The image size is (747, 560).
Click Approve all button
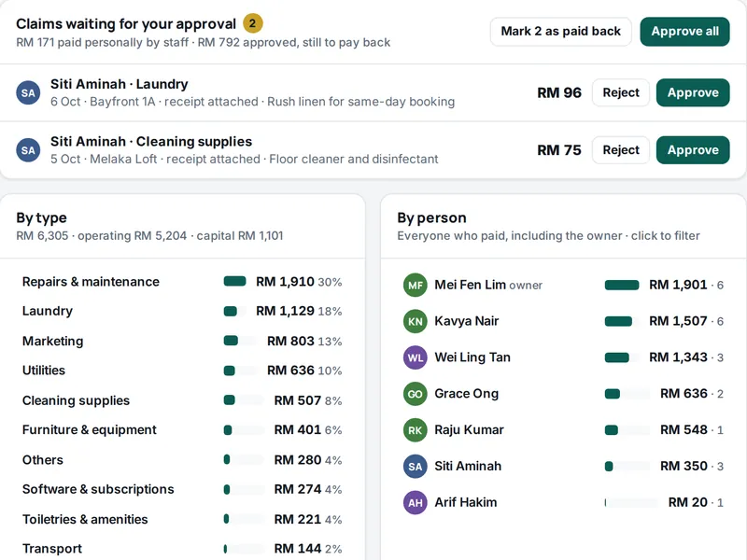point(684,32)
